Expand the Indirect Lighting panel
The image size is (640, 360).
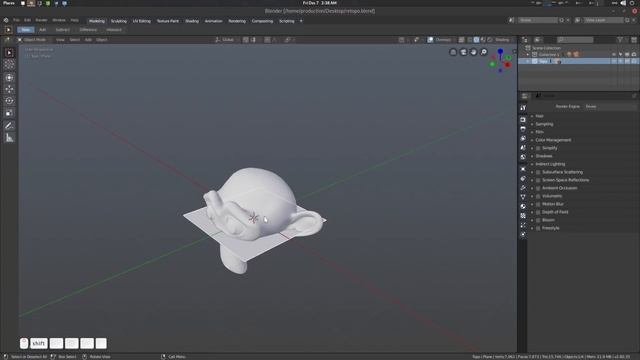(x=550, y=164)
